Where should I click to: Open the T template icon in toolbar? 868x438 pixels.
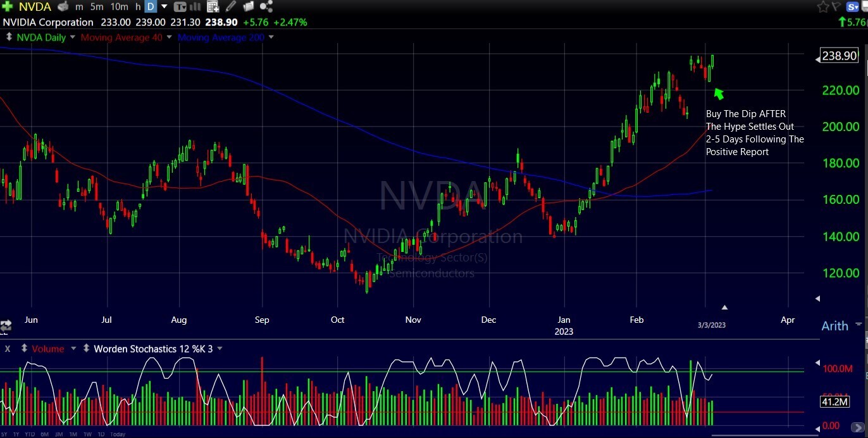point(180,7)
